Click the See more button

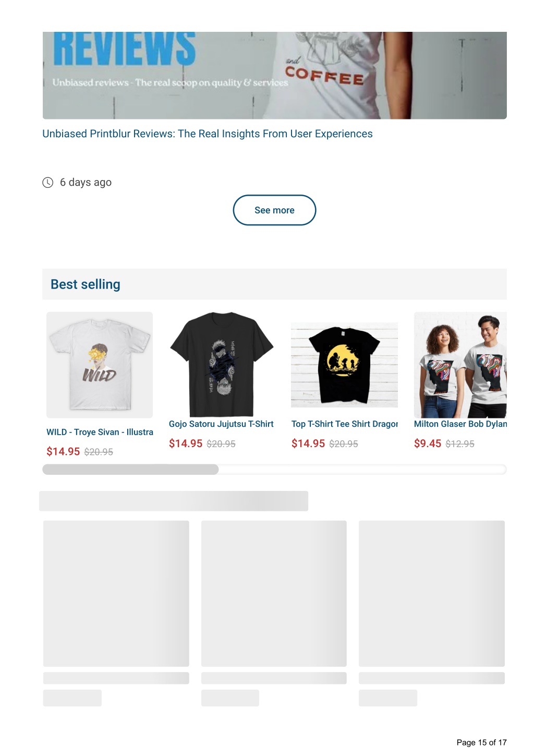click(x=274, y=210)
